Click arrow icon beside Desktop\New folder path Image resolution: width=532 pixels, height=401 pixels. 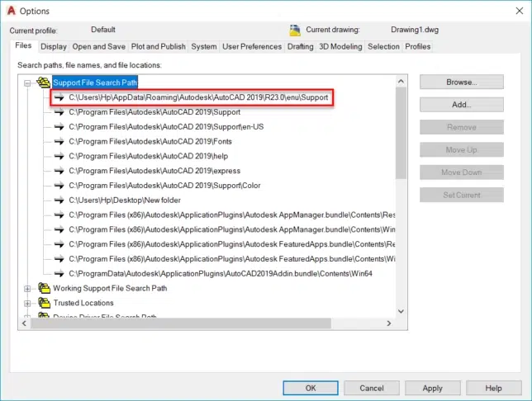[x=59, y=200]
